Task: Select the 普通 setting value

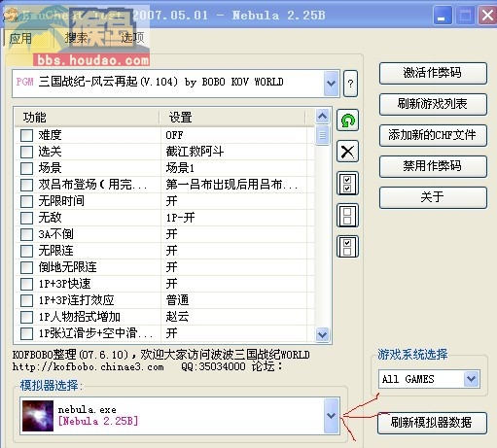Action: click(x=177, y=300)
